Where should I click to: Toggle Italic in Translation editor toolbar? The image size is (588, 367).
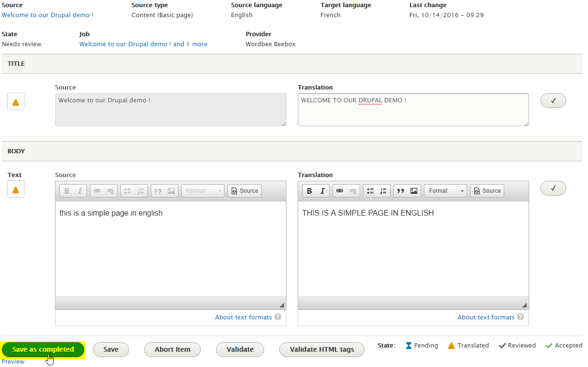click(x=322, y=191)
